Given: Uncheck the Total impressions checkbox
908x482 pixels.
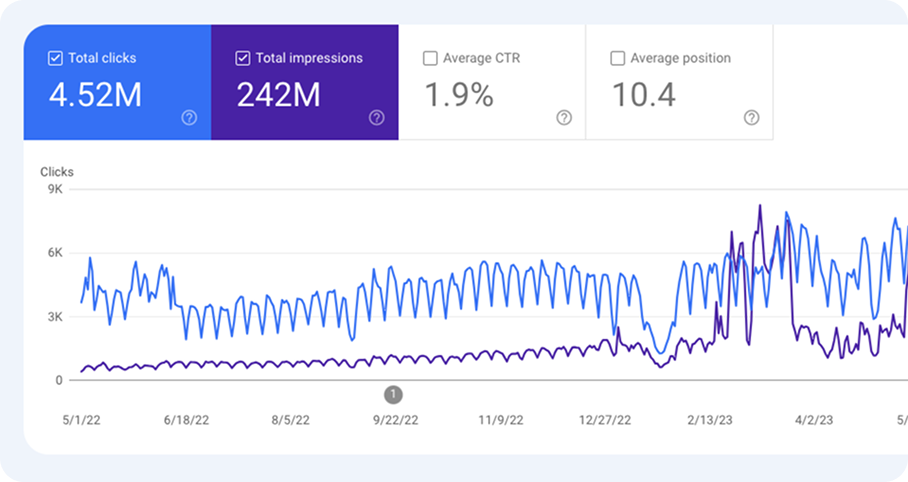Looking at the screenshot, I should pyautogui.click(x=242, y=59).
